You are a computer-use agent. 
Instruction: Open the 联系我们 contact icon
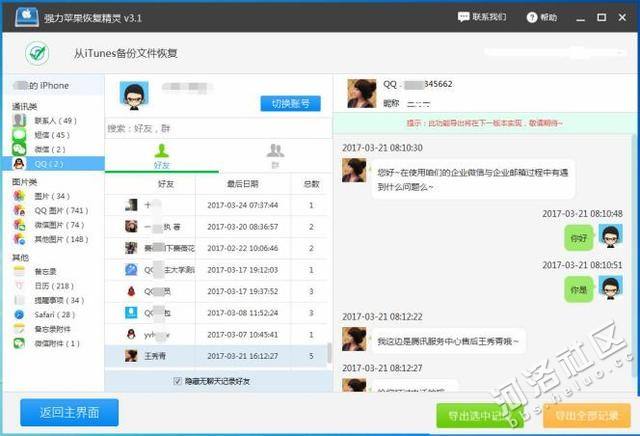click(x=463, y=17)
